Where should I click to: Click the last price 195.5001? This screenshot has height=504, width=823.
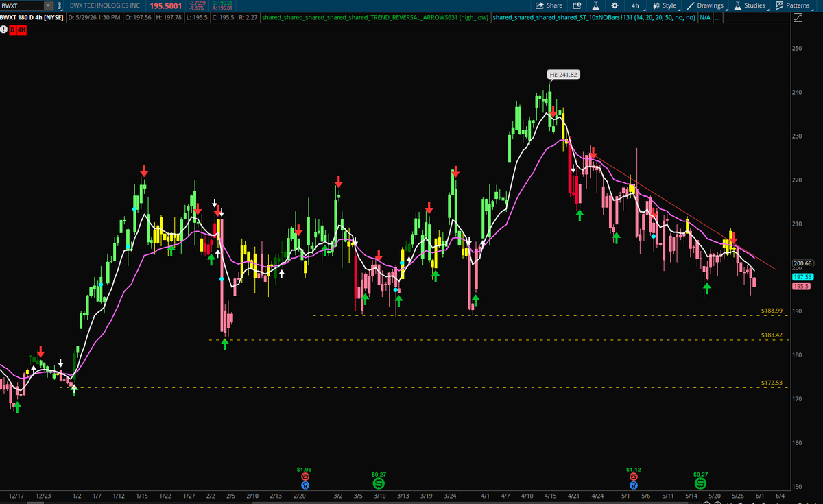(166, 5)
